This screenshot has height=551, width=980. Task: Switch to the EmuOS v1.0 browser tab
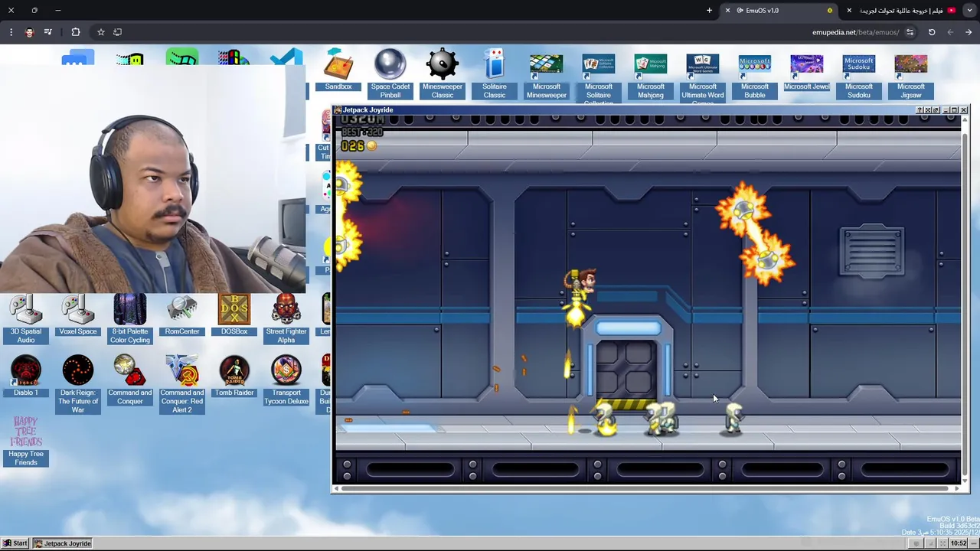coord(779,10)
